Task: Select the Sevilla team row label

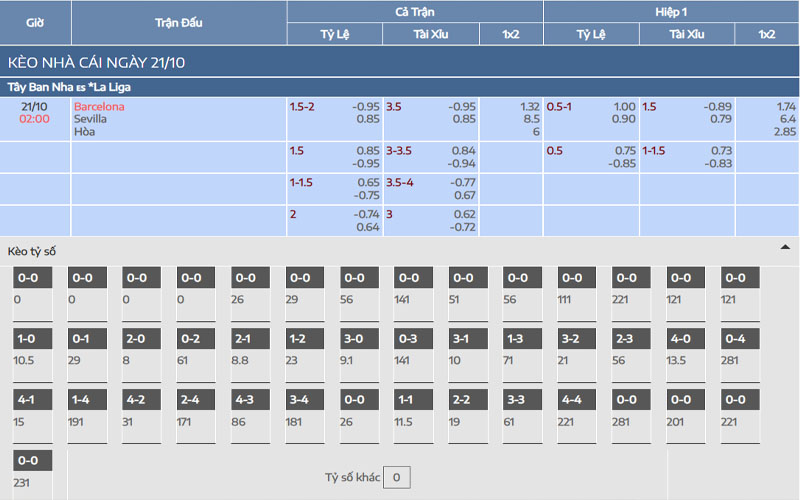Action: coord(92,119)
